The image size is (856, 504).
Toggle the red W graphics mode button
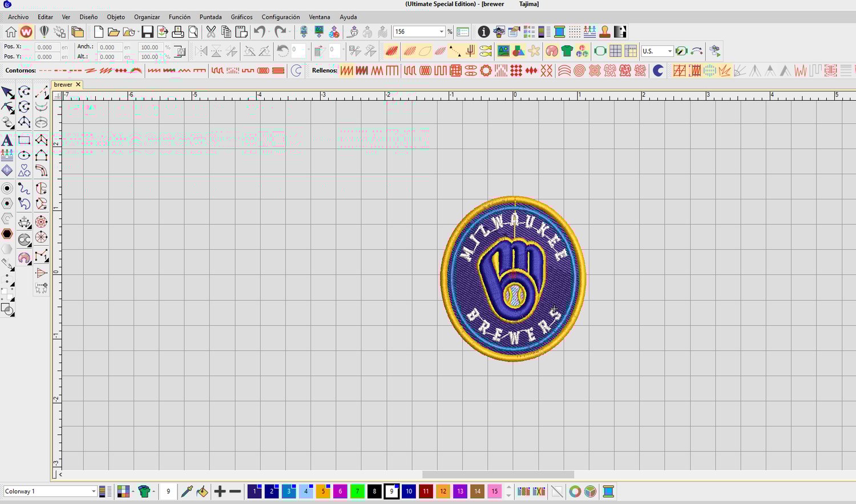(26, 32)
